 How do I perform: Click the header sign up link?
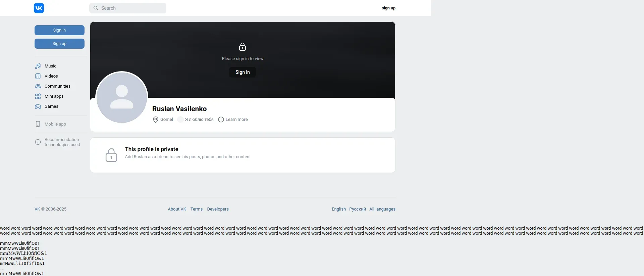(388, 8)
